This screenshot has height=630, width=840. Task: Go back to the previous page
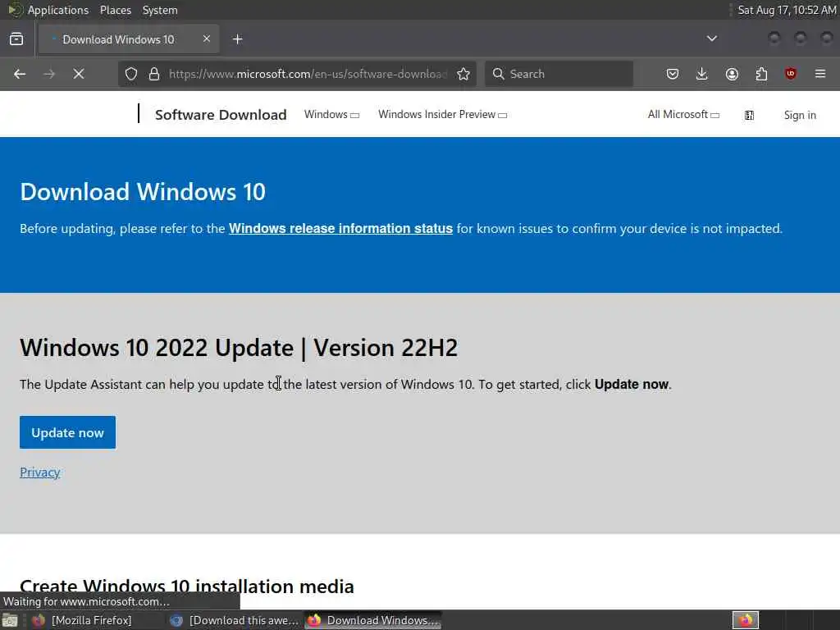point(20,74)
